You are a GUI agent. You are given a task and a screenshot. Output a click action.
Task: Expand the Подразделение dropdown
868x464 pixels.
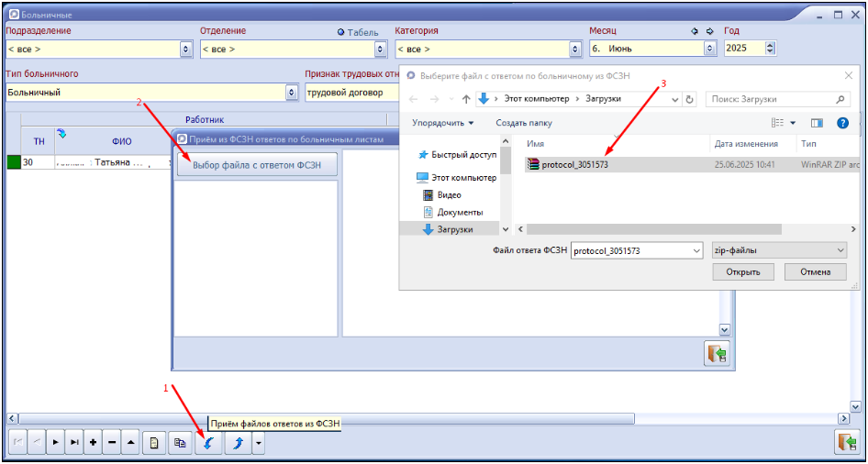click(x=186, y=49)
